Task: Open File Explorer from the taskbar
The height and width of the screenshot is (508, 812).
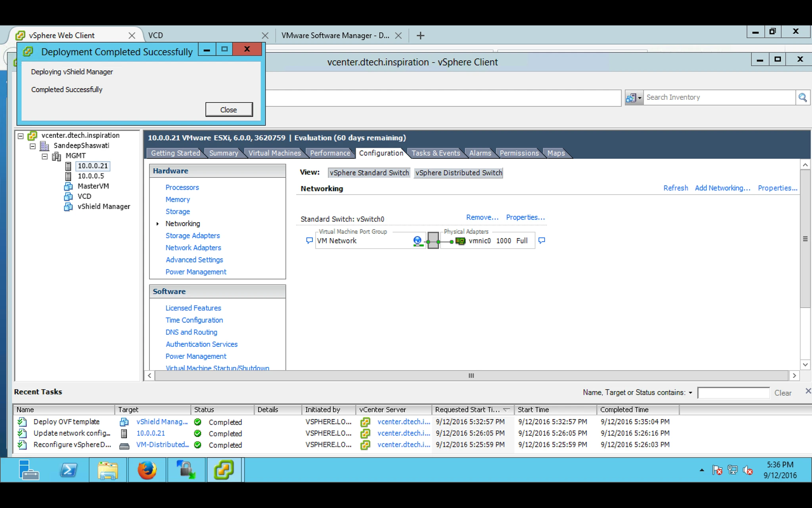Action: (x=108, y=470)
